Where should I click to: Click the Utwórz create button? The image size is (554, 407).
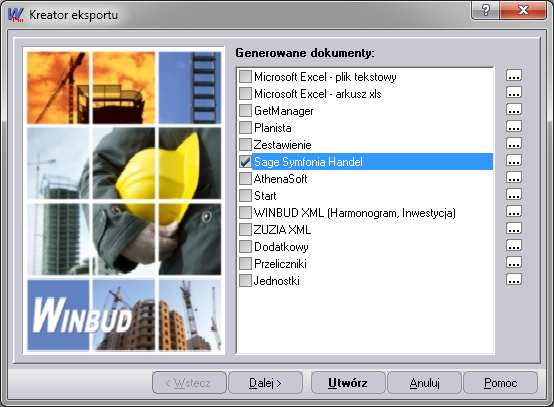pyautogui.click(x=348, y=383)
